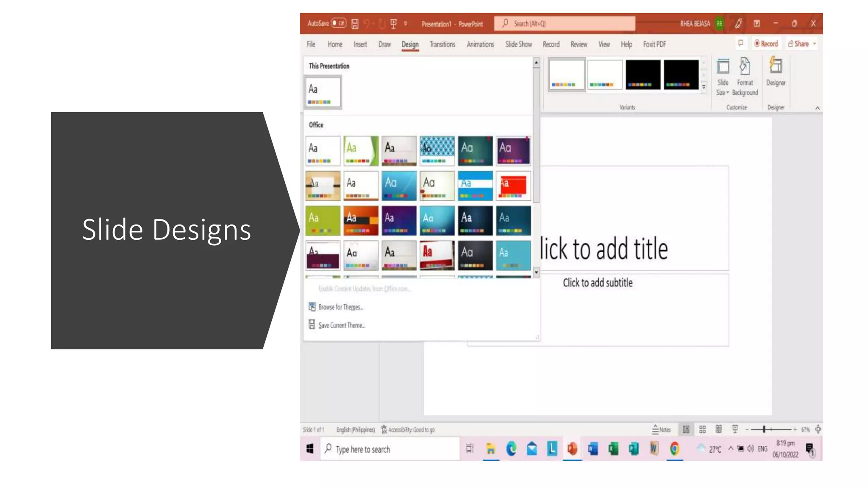Click the zoom slider handle
The height and width of the screenshot is (488, 868).
(x=764, y=430)
